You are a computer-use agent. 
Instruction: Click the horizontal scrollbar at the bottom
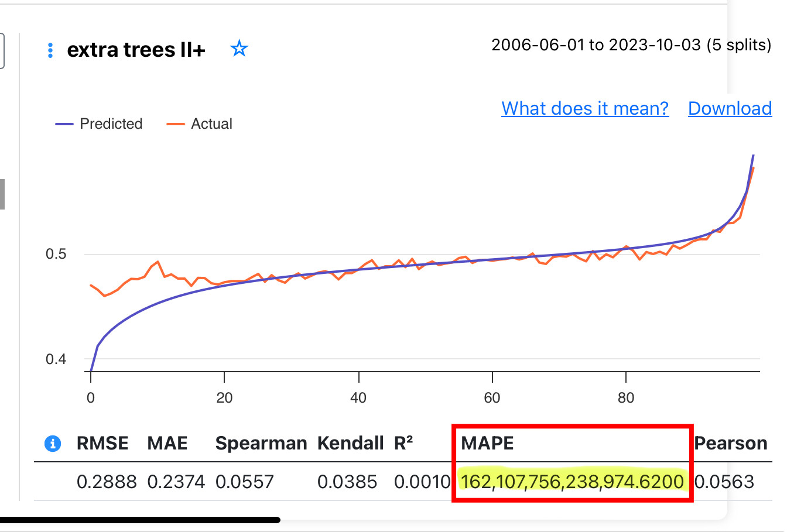click(x=141, y=520)
